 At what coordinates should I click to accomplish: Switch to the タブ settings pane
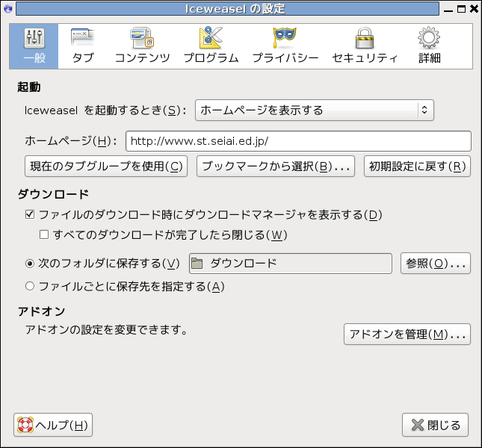click(x=83, y=46)
